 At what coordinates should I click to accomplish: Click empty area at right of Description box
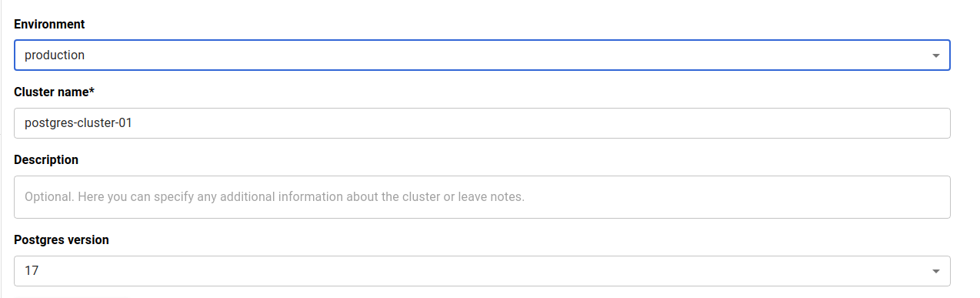738,197
